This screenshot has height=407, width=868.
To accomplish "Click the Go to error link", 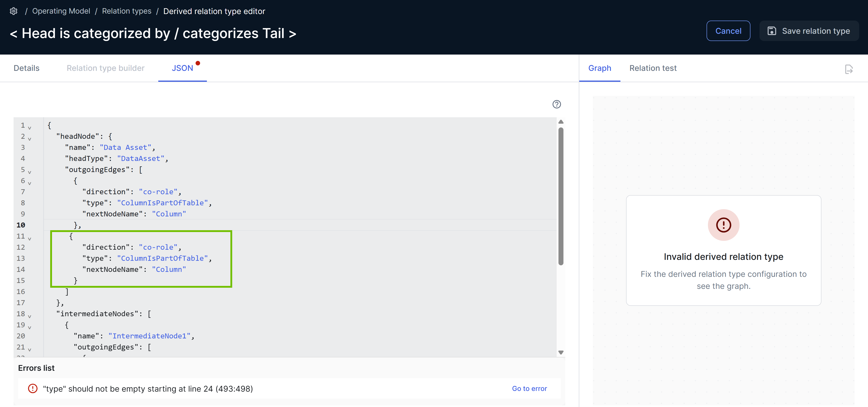I will 529,388.
